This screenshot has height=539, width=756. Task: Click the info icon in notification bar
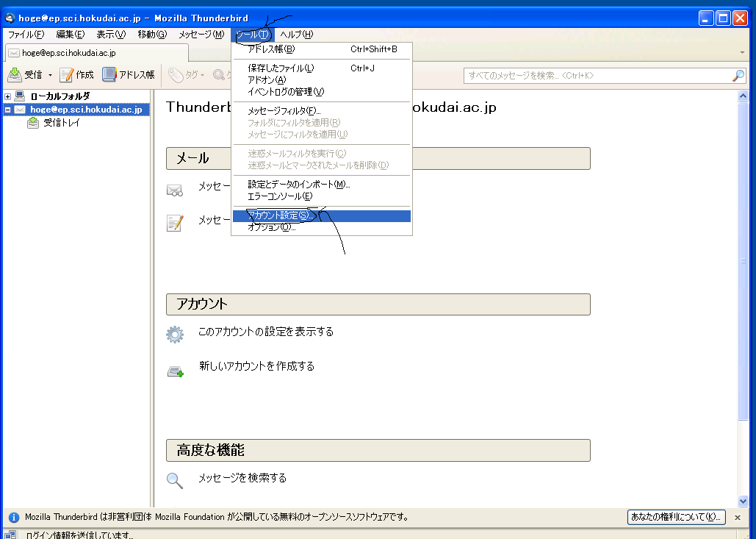pos(14,517)
